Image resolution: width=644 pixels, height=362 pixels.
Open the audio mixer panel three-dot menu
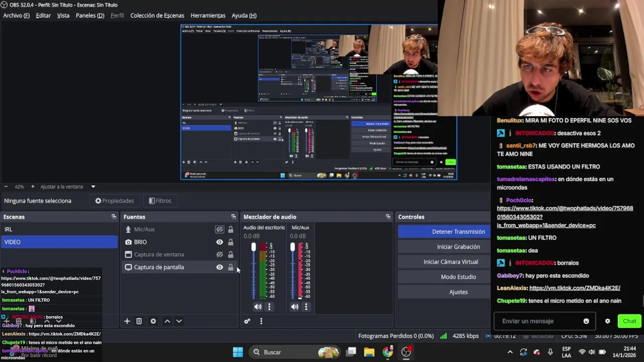(261, 321)
